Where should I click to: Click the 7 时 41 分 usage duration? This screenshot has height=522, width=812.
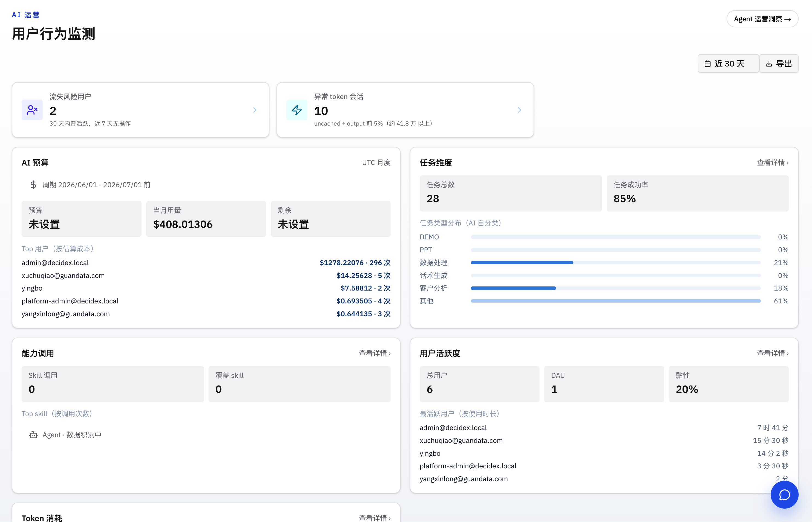point(773,428)
